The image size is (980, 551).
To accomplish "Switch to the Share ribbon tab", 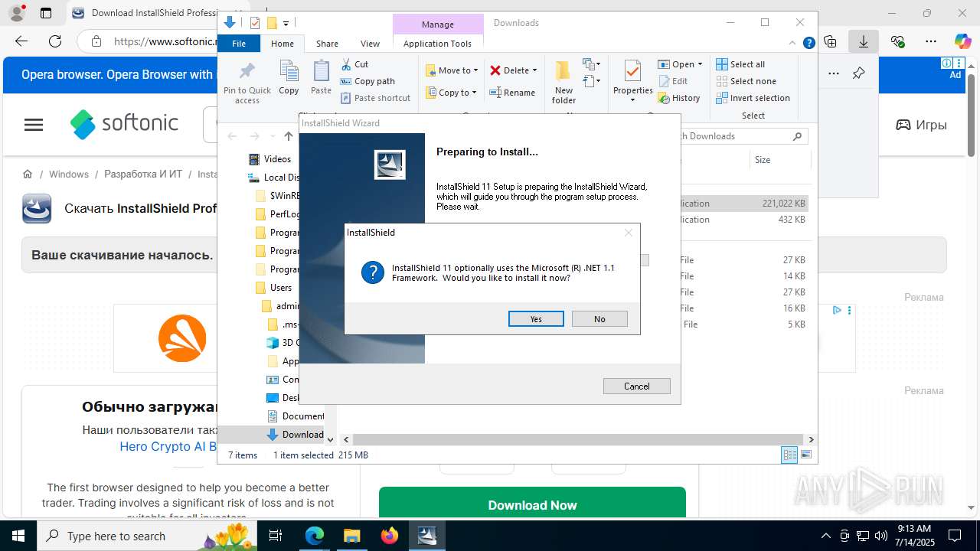I will click(x=327, y=44).
